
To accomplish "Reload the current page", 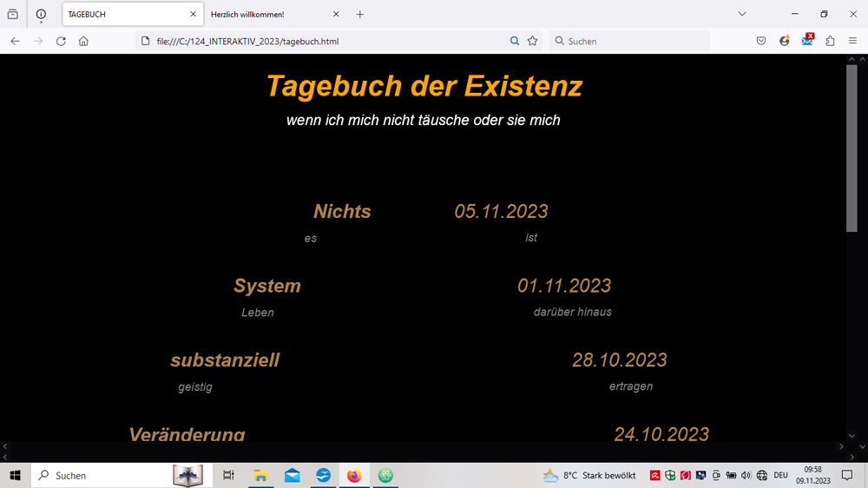I will tap(61, 41).
